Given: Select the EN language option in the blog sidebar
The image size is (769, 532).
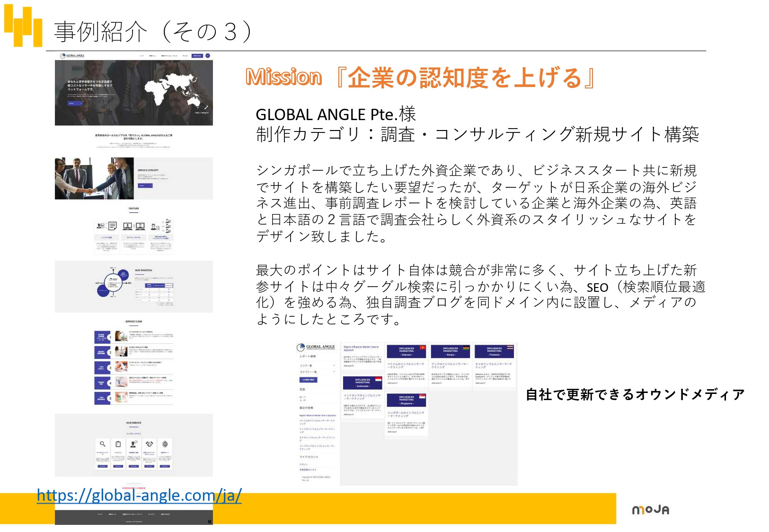Looking at the screenshot, I should [x=301, y=397].
